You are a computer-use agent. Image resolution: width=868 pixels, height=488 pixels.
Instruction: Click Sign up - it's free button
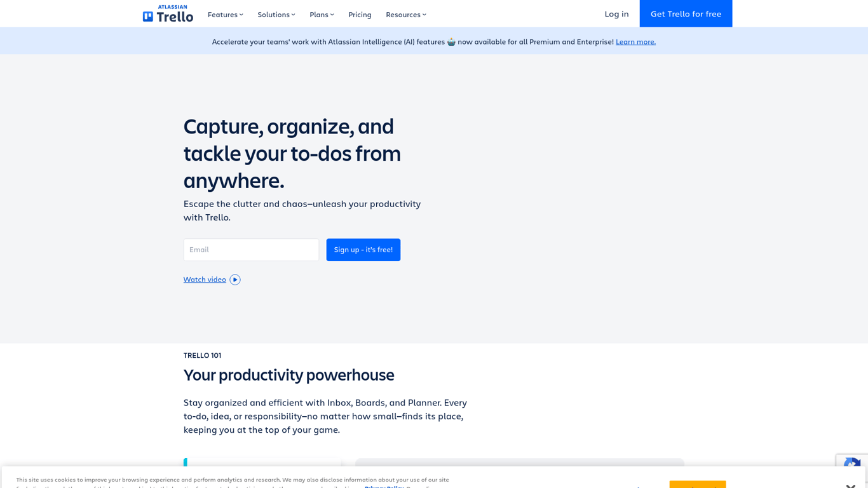363,250
